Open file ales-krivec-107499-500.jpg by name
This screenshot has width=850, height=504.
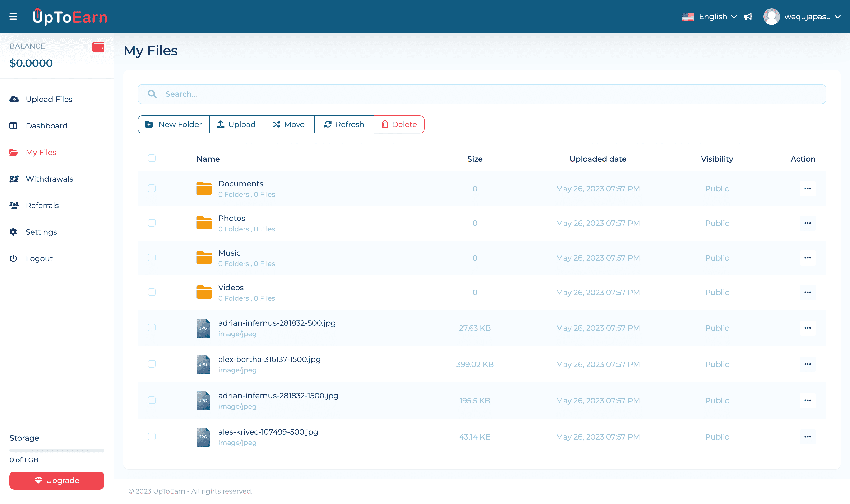[x=268, y=432]
